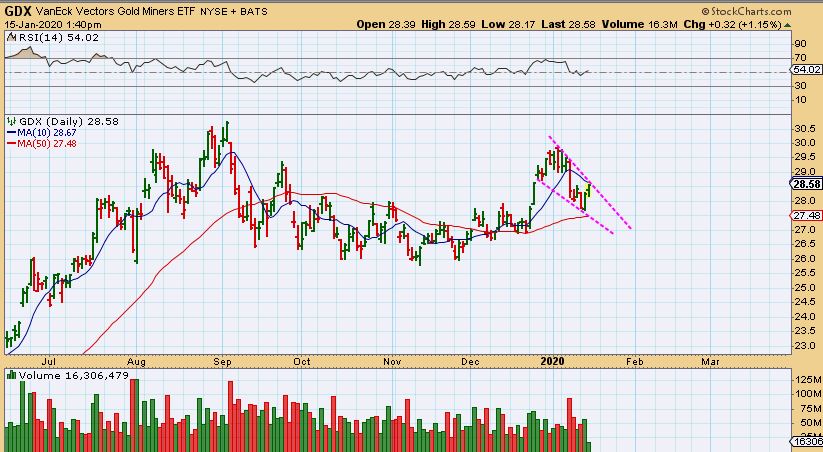
Task: Click the Chg +0.32 (+1.15%) value
Action: coord(733,24)
